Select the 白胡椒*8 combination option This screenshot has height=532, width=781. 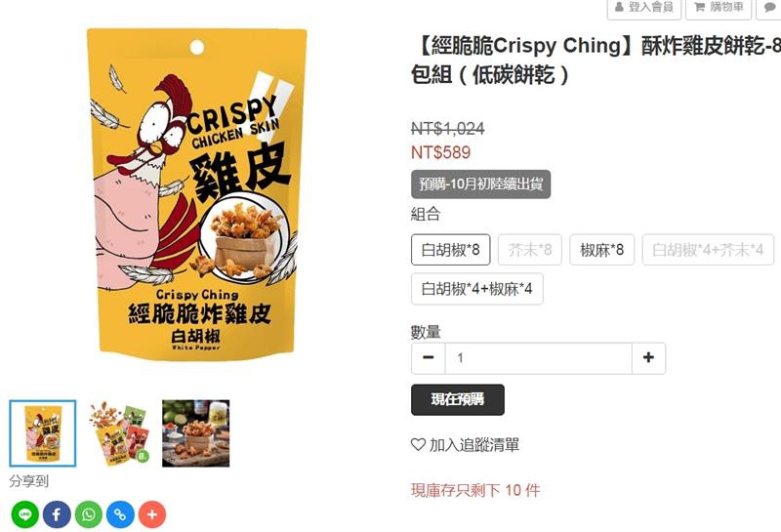451,250
